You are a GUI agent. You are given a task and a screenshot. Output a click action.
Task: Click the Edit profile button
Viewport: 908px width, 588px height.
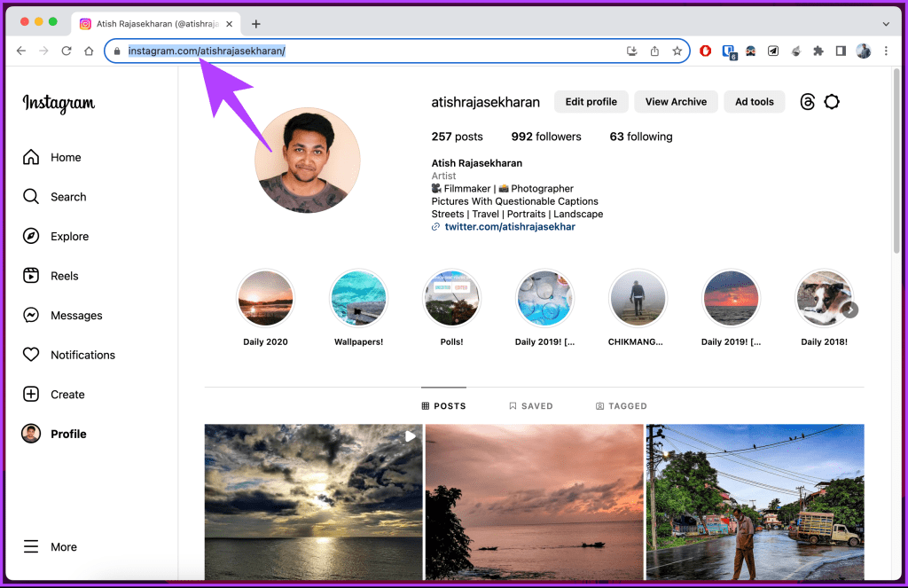click(591, 101)
